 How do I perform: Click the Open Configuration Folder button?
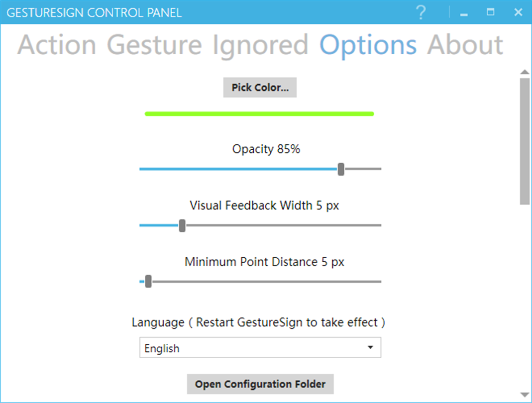point(260,384)
